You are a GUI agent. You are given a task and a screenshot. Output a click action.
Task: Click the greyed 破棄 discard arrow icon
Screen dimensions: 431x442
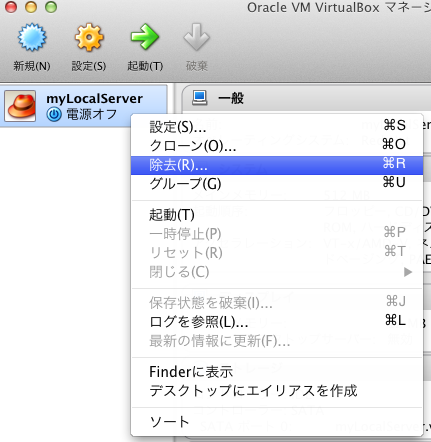click(x=196, y=37)
